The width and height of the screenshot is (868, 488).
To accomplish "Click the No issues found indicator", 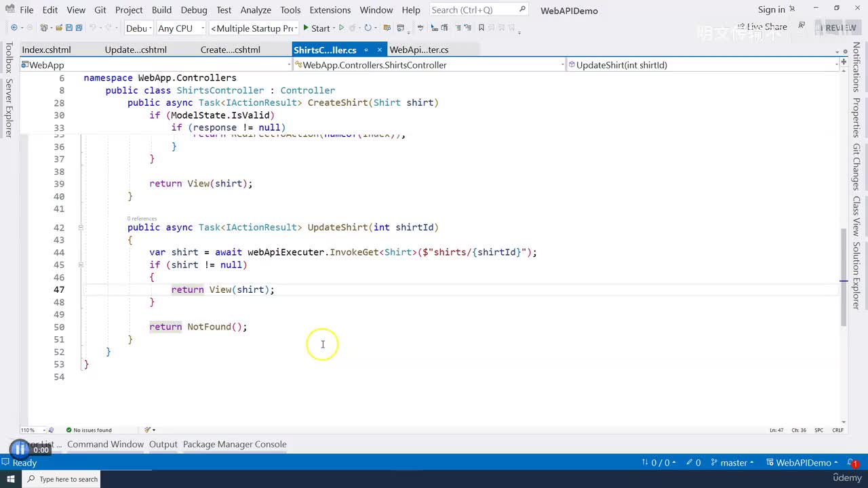I will [x=89, y=430].
